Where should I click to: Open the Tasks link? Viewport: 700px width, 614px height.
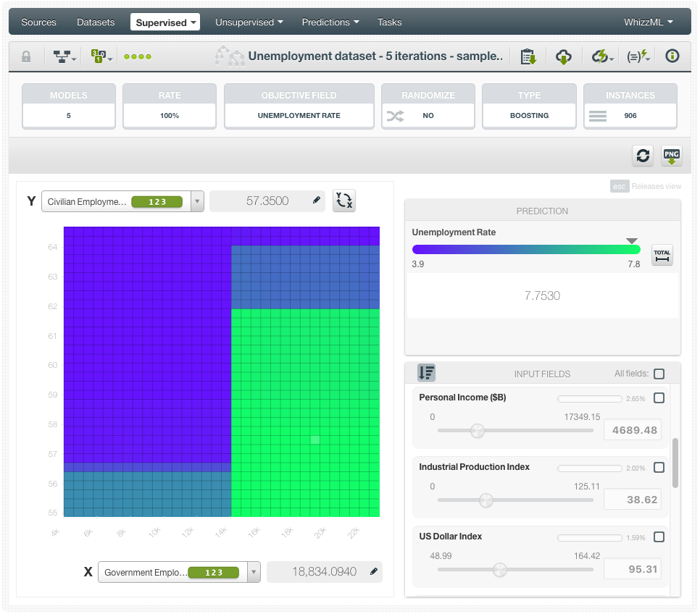click(389, 22)
